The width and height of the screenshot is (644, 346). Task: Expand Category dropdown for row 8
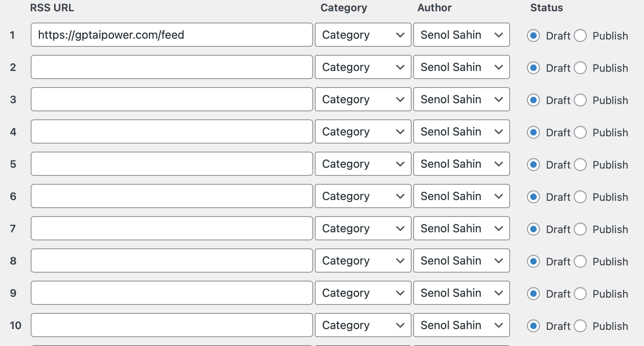pos(363,261)
